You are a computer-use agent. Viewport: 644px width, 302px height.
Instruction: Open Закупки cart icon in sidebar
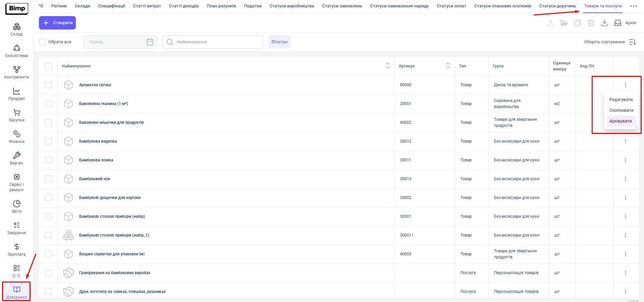16,115
